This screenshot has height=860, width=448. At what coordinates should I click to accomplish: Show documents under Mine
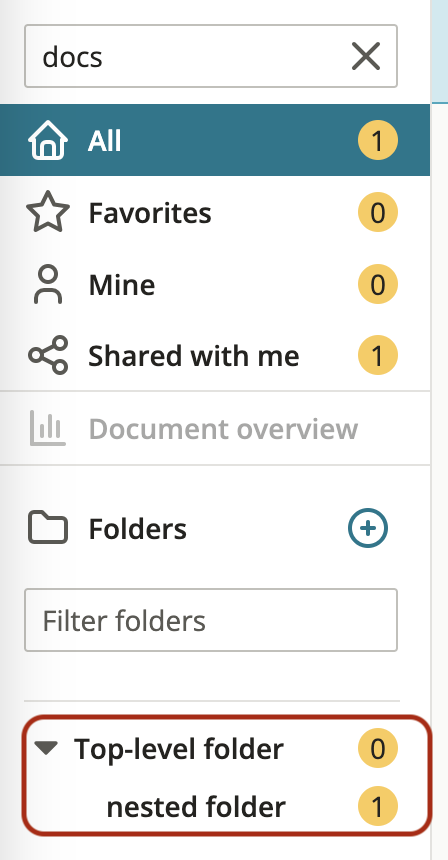point(215,284)
